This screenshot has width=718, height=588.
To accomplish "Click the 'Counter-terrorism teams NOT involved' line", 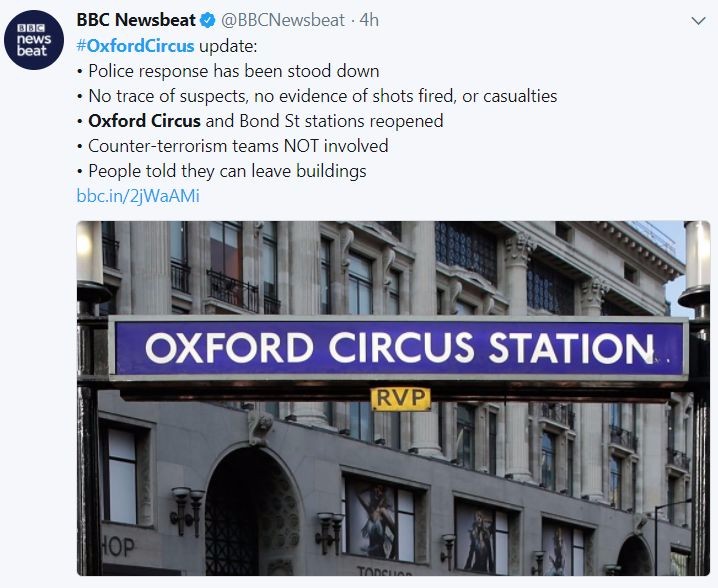I will [x=237, y=146].
